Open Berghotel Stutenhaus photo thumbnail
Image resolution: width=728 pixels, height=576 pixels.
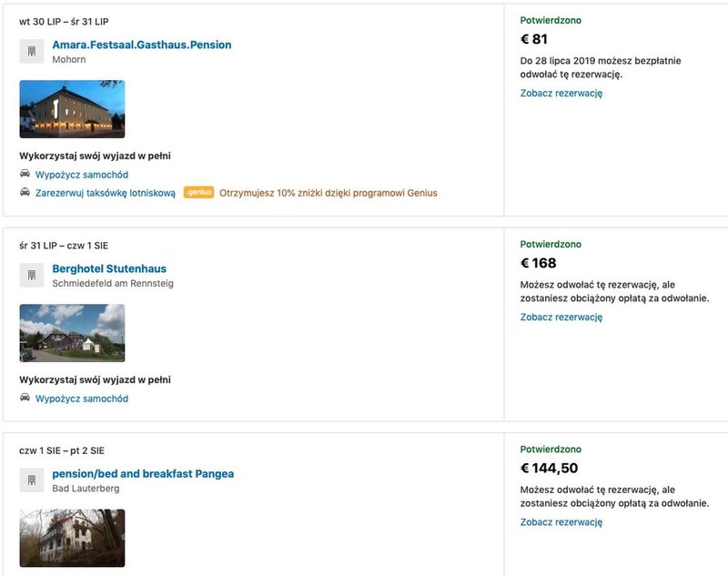pos(72,333)
